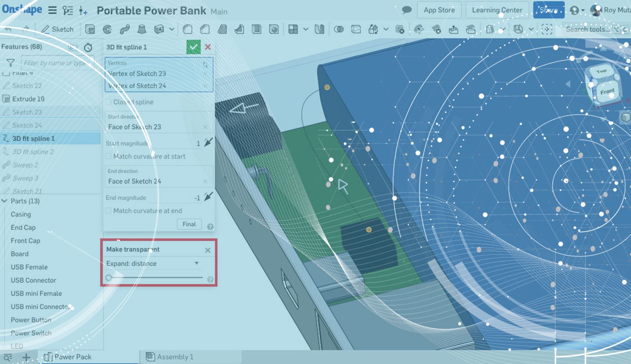The image size is (631, 364).
Task: Select the Revolve tool
Action: (x=107, y=29)
